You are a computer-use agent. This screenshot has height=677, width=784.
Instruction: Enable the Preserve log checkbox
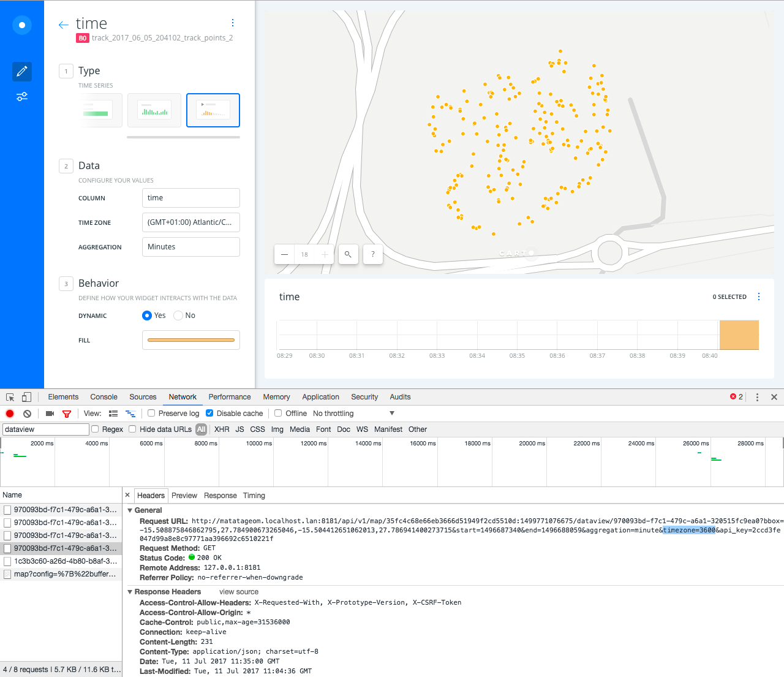click(x=151, y=414)
